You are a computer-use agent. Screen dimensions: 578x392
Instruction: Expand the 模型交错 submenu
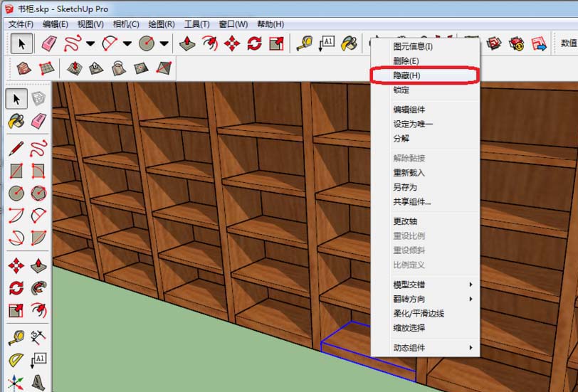[x=426, y=285]
